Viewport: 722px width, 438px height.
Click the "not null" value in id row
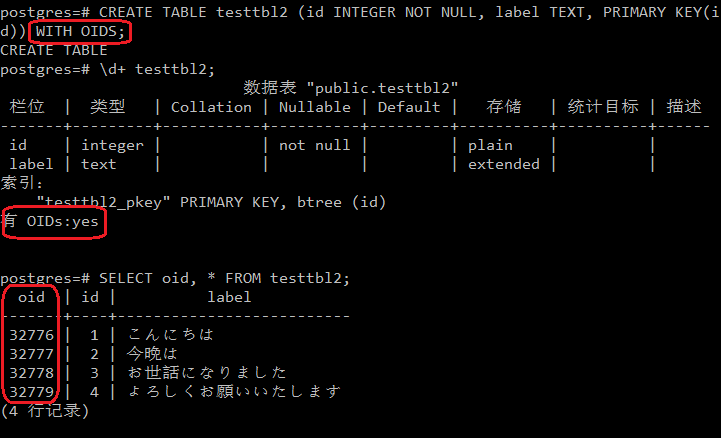click(314, 145)
